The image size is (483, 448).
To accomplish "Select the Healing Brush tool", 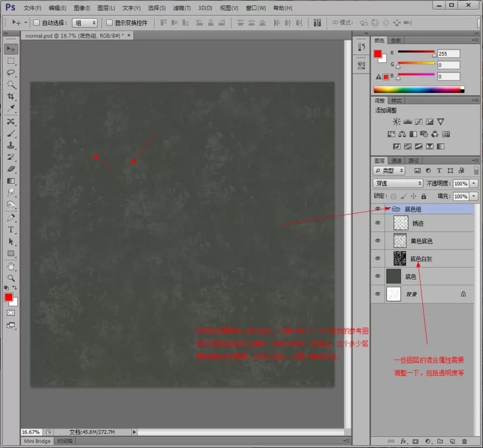I will click(x=11, y=122).
